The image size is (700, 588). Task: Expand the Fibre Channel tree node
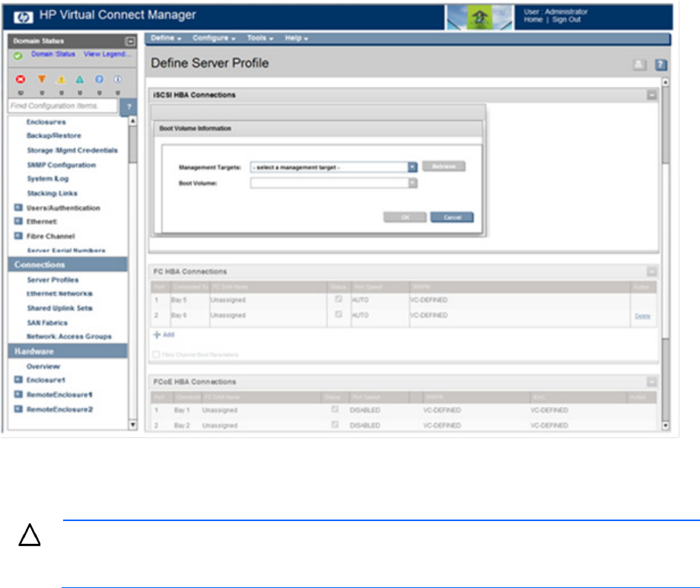click(x=18, y=236)
